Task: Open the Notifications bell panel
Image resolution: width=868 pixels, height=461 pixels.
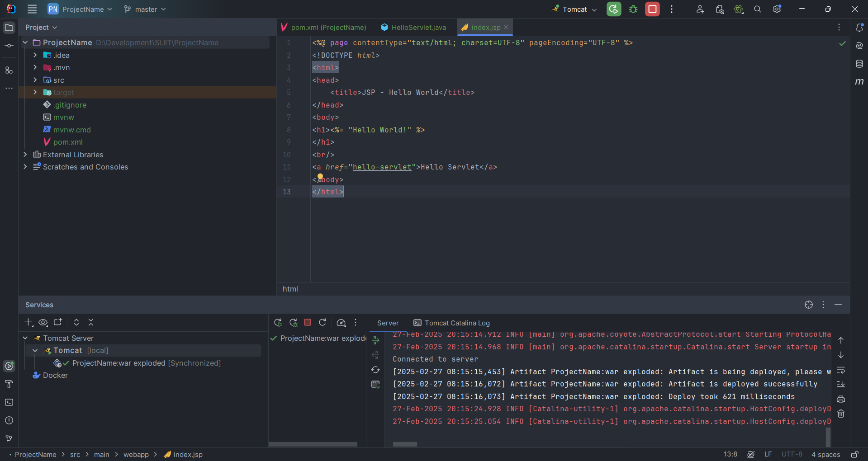Action: tap(859, 28)
